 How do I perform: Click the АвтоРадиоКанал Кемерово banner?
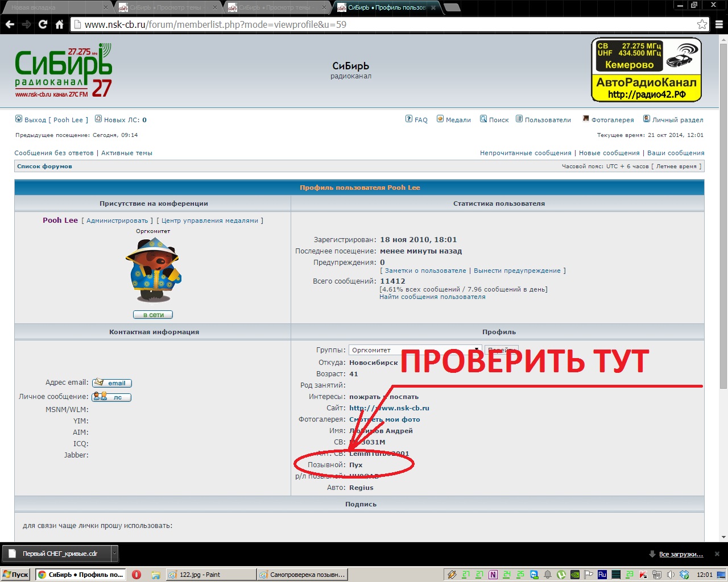pyautogui.click(x=647, y=70)
